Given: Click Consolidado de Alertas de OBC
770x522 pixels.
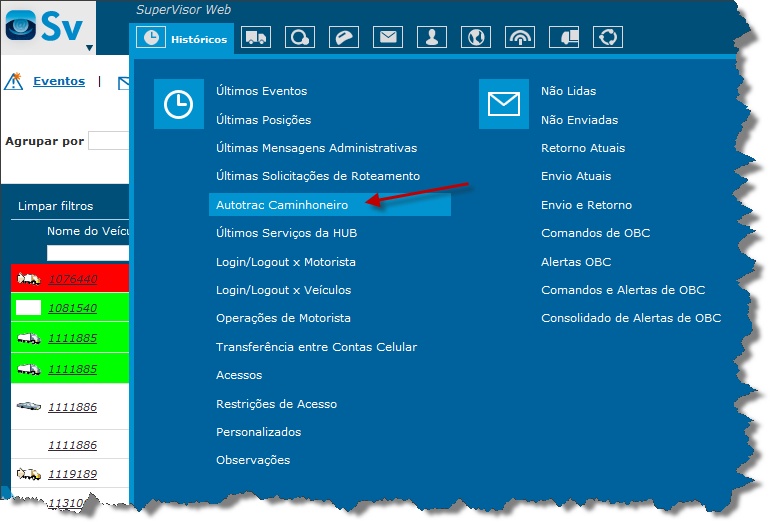Looking at the screenshot, I should (x=631, y=318).
